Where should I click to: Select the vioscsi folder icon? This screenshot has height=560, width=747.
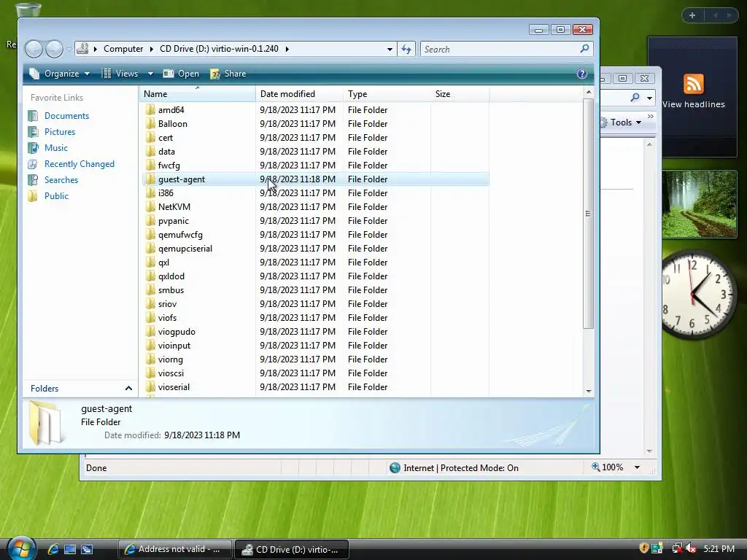tap(150, 373)
